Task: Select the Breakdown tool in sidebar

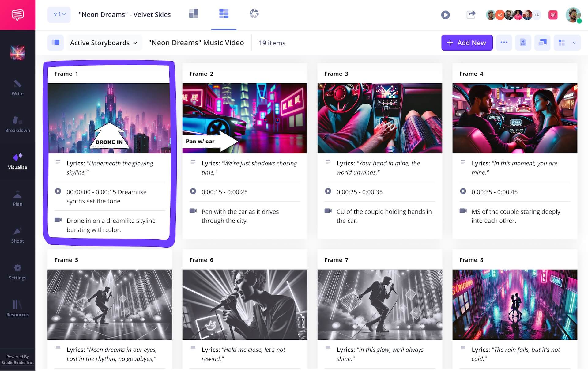Action: click(17, 125)
